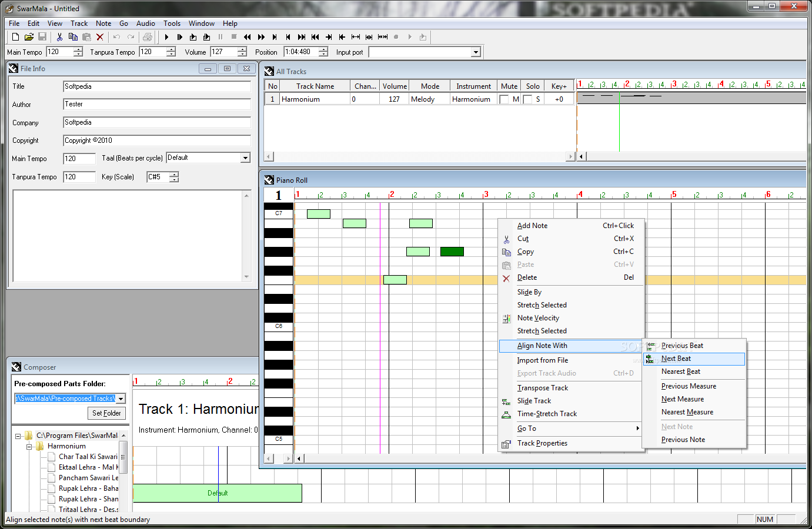Click the Paste clipboard toolbar icon

click(x=86, y=37)
